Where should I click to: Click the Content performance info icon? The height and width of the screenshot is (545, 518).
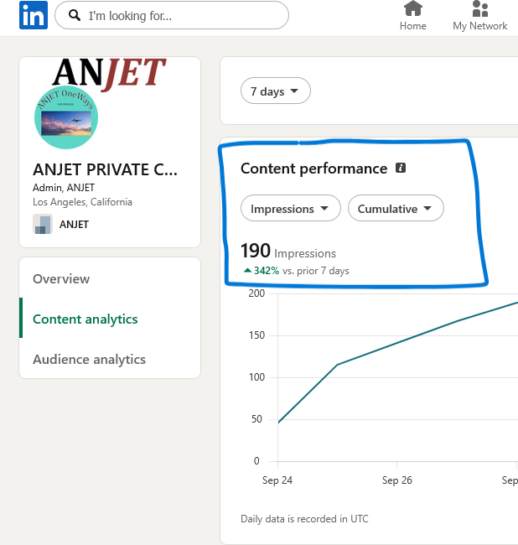(400, 168)
